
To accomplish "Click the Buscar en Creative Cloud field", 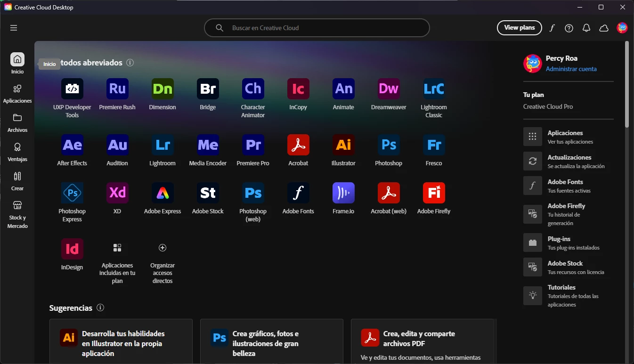I will (317, 28).
